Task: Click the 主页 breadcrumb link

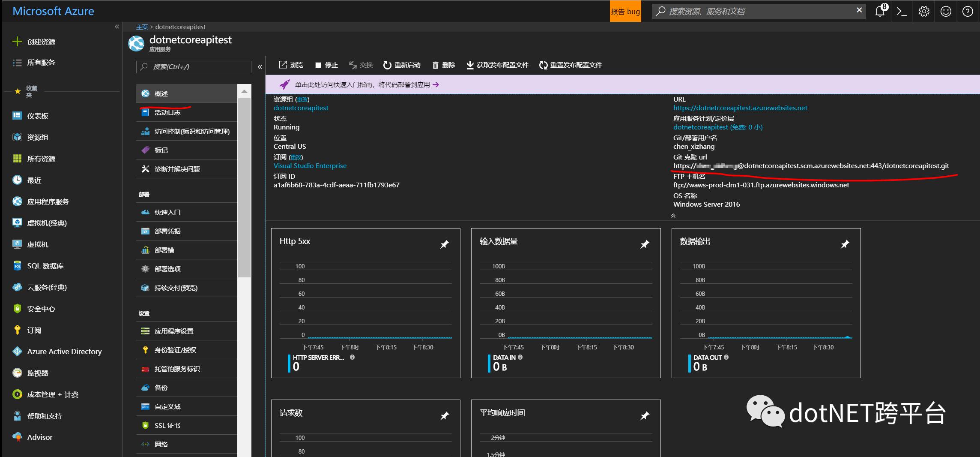Action: [142, 27]
